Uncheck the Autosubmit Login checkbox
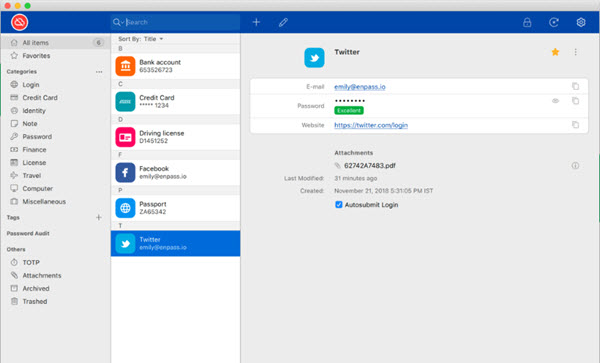The width and height of the screenshot is (600, 363). [x=339, y=205]
